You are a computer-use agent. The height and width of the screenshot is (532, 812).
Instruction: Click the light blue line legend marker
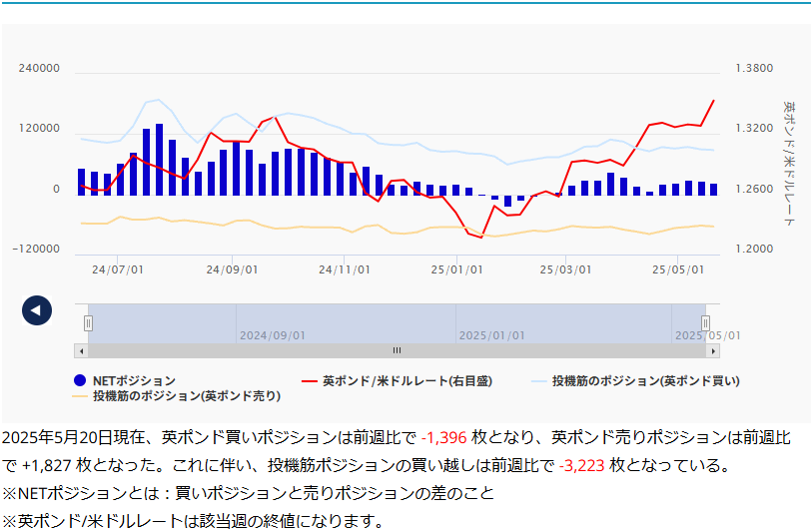tap(537, 381)
